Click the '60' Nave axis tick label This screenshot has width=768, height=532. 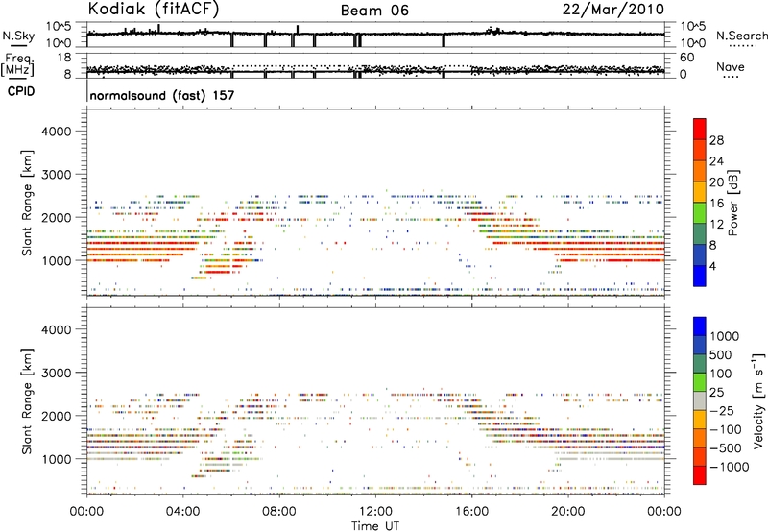click(686, 58)
